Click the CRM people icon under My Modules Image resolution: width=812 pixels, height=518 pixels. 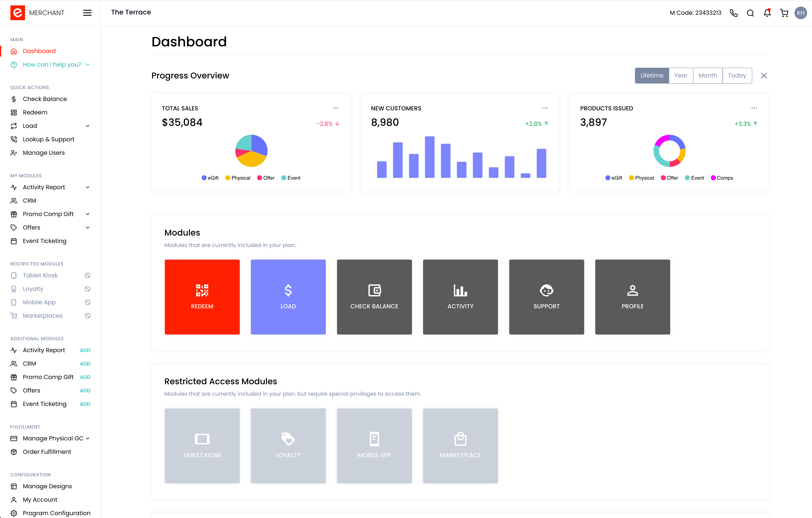tap(14, 201)
